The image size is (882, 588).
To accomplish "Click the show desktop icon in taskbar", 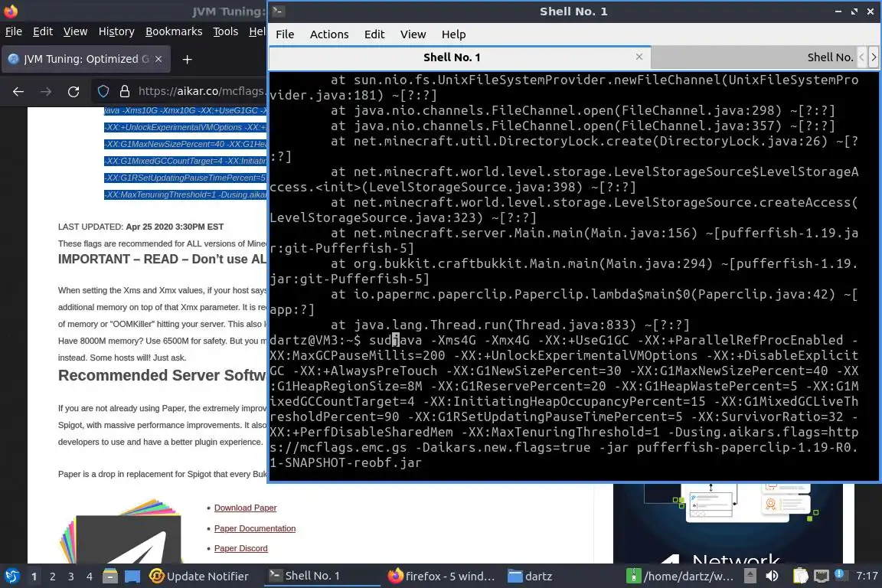I will (132, 577).
